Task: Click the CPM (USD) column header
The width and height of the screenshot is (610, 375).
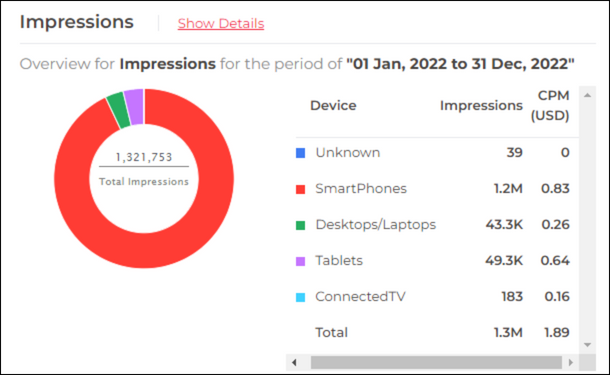Action: click(x=550, y=105)
